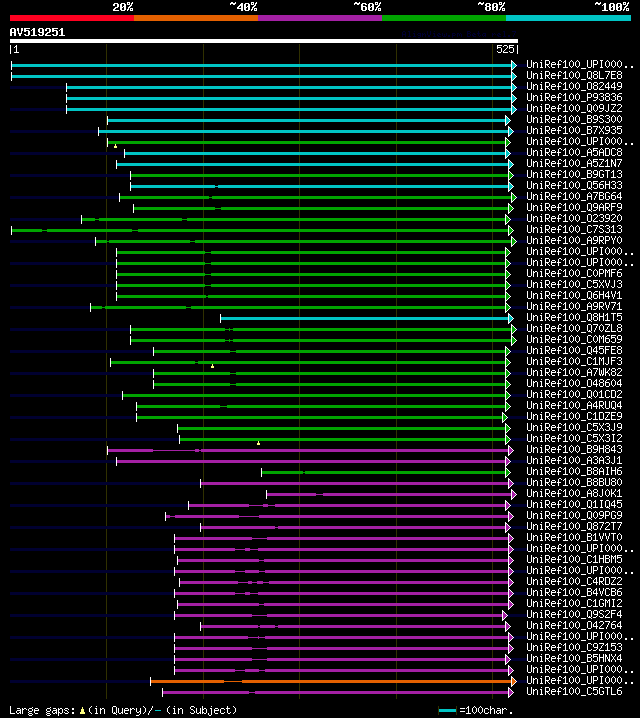Click the orange ~40% identity legend segment
This screenshot has width=640, height=718.
point(196,18)
